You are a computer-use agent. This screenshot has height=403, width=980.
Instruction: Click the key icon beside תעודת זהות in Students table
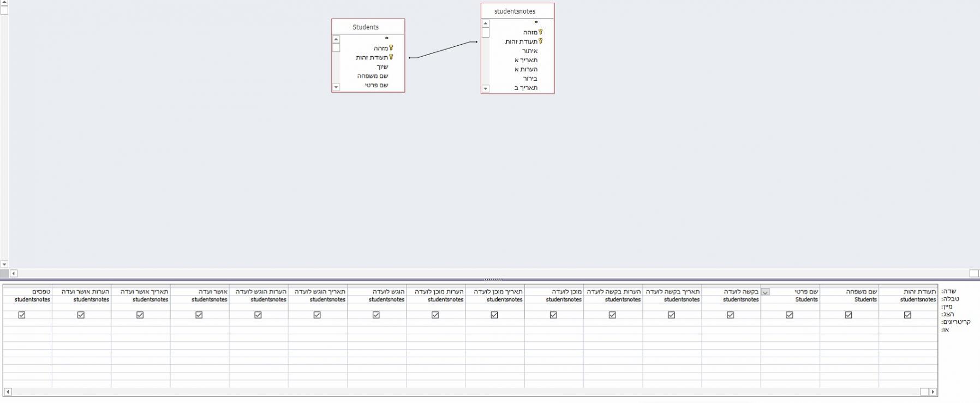pyautogui.click(x=391, y=57)
